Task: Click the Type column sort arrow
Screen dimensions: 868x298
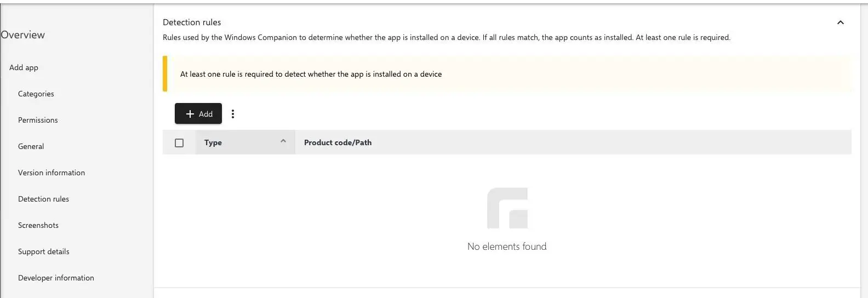Action: [283, 141]
